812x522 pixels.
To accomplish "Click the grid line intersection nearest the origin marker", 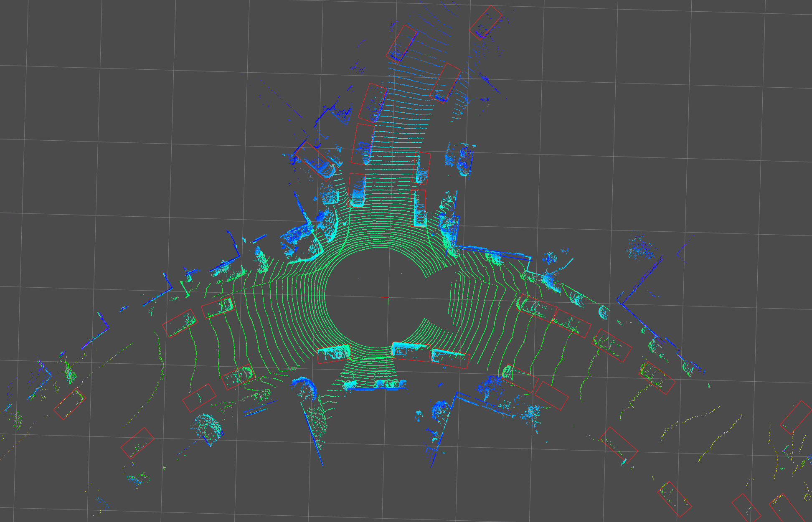I will pyautogui.click(x=388, y=297).
